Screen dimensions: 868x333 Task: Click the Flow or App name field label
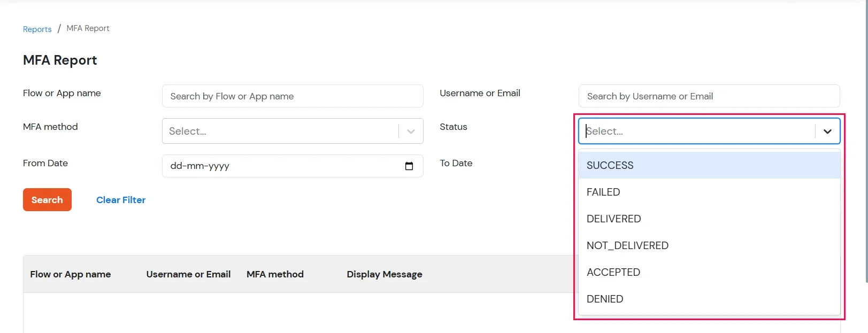coord(62,93)
